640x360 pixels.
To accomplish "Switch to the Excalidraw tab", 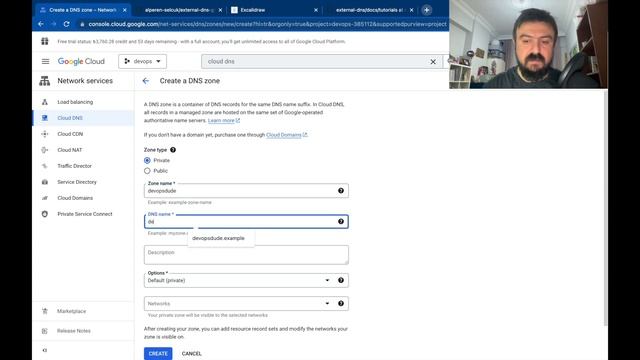I will [x=253, y=10].
